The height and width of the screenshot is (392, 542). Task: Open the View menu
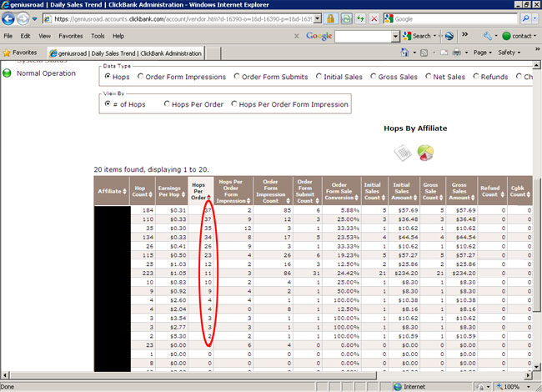coord(44,36)
